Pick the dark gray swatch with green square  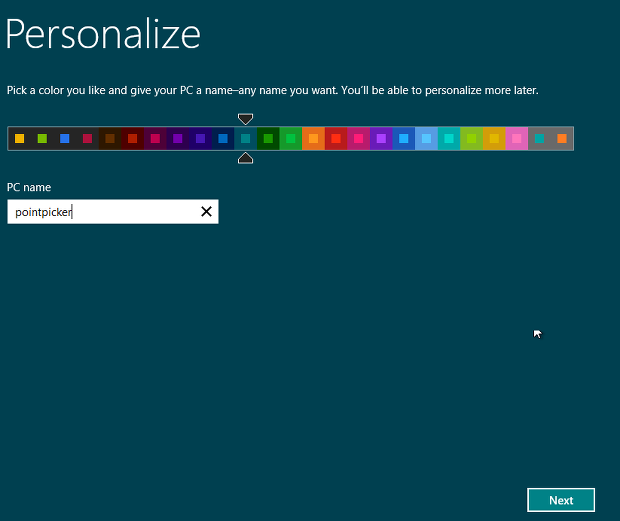(42, 138)
